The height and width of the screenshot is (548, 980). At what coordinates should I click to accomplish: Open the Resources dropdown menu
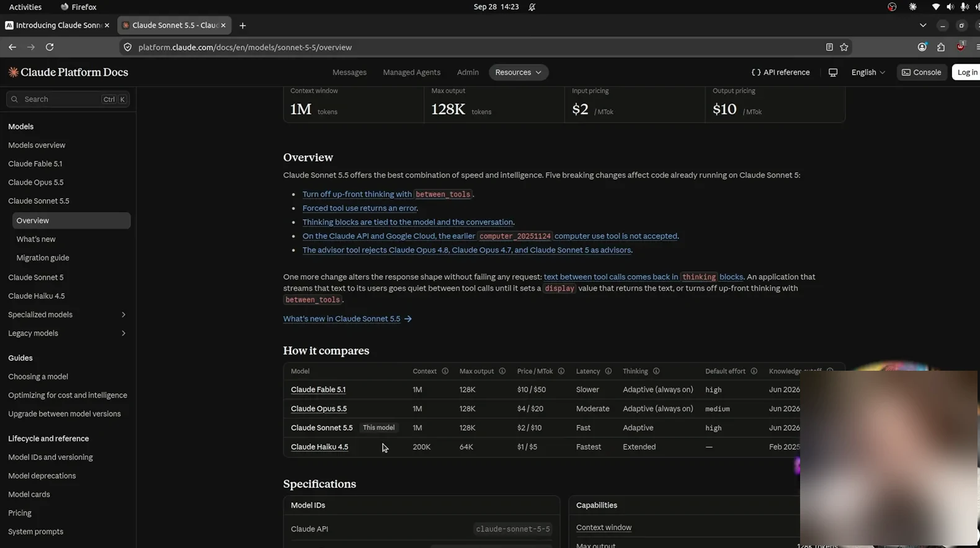518,73
